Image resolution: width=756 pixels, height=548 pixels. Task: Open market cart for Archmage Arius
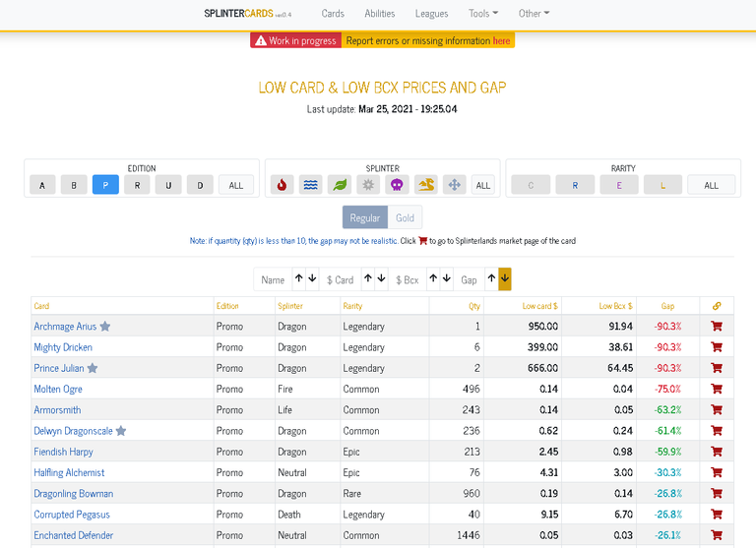point(717,327)
